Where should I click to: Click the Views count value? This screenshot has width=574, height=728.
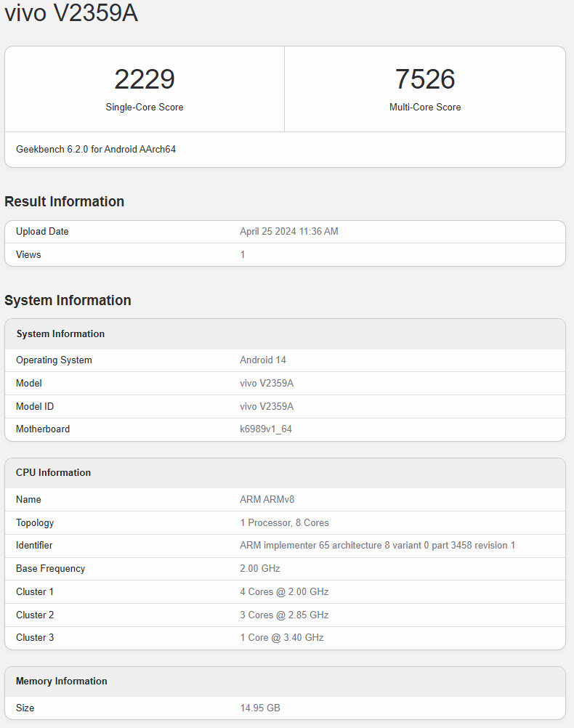(x=243, y=254)
